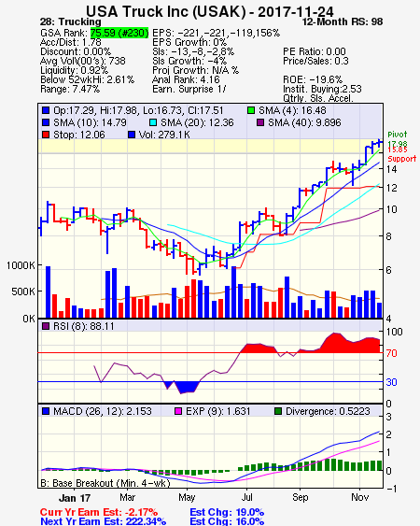Click the 'Sls Growth: -4%' line
420x526 pixels.
(x=189, y=61)
